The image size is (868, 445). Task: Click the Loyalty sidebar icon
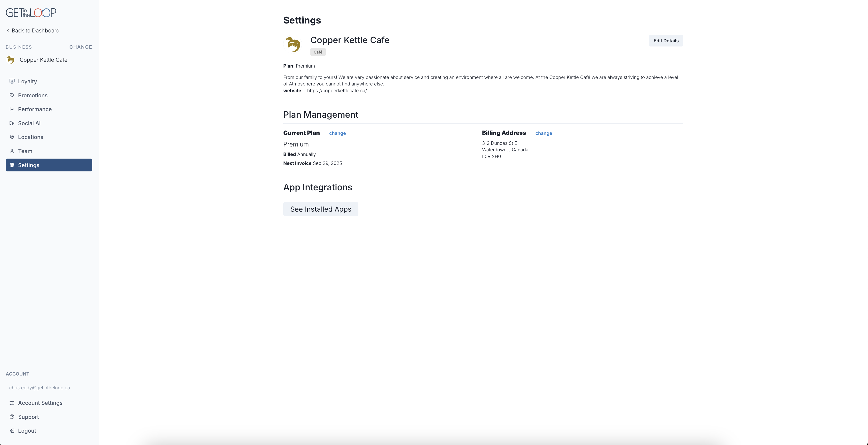12,81
